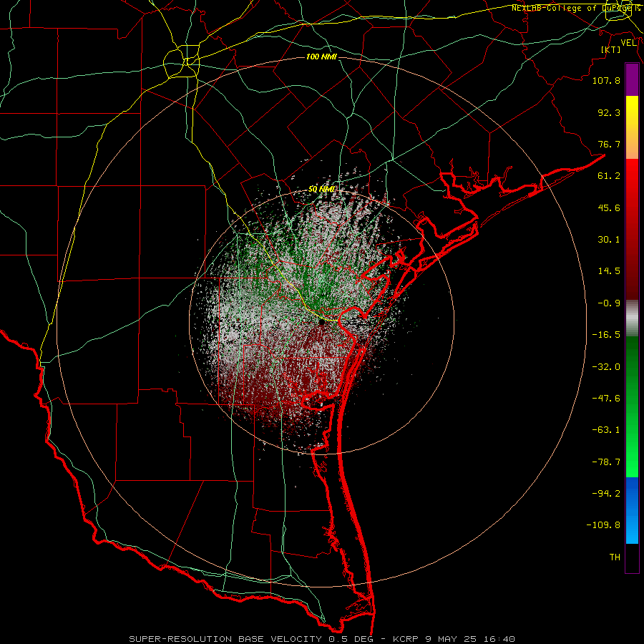Click the 50 NMI range ring label

coord(321,190)
